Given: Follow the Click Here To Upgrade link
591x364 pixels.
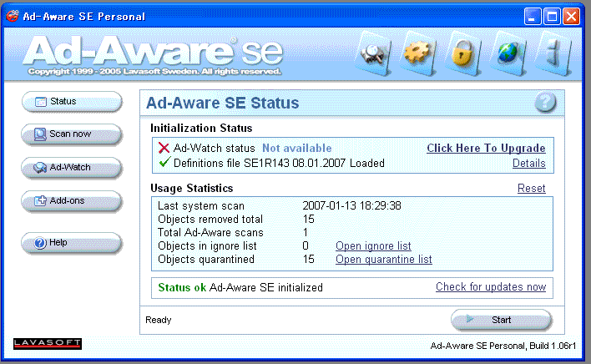Looking at the screenshot, I should tap(486, 148).
